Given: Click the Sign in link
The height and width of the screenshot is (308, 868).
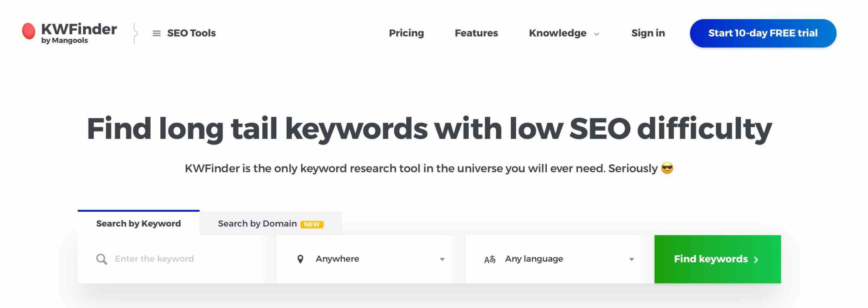Looking at the screenshot, I should click(x=648, y=33).
